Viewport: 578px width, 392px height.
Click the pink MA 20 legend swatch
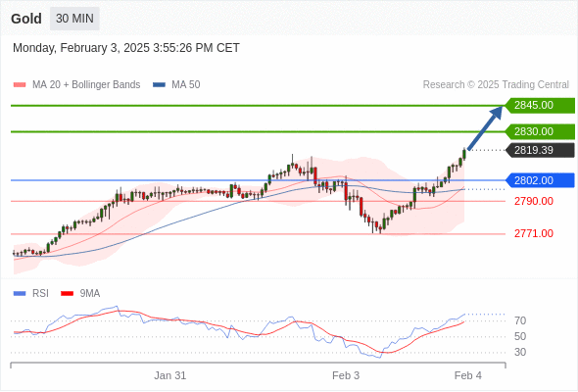(20, 85)
